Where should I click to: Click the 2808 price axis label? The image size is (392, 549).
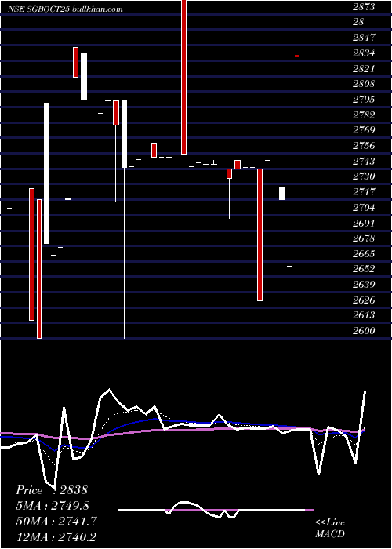click(x=364, y=84)
